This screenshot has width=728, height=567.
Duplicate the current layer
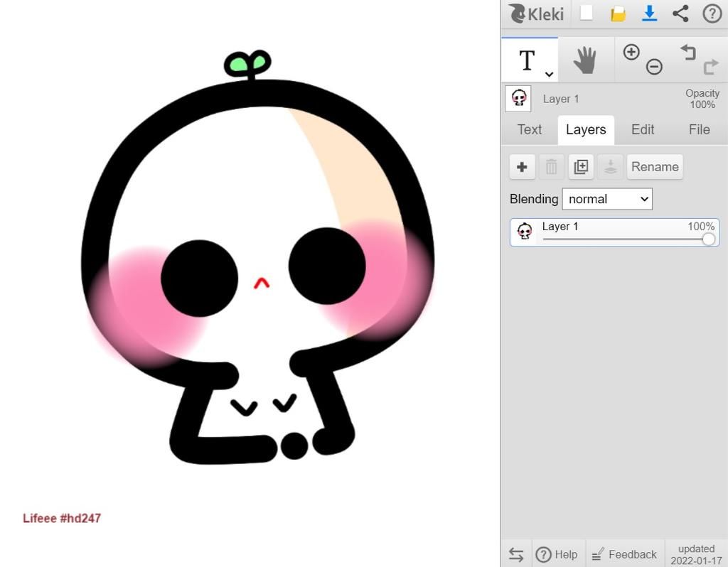(x=581, y=166)
